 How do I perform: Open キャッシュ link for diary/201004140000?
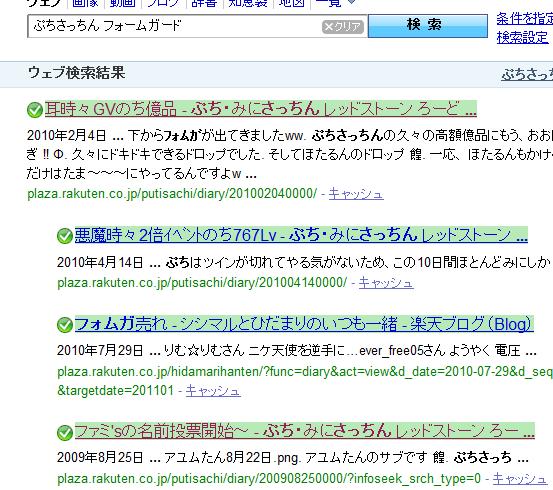[x=386, y=283]
